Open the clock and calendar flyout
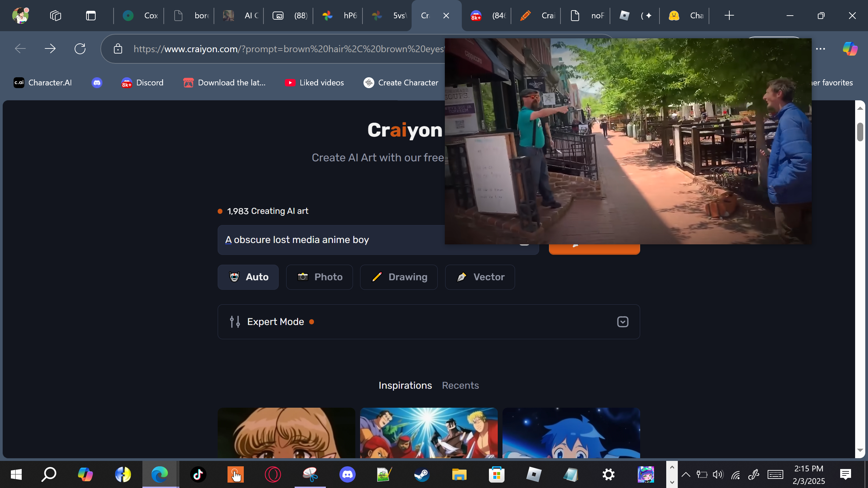Viewport: 868px width, 488px height. [809, 474]
